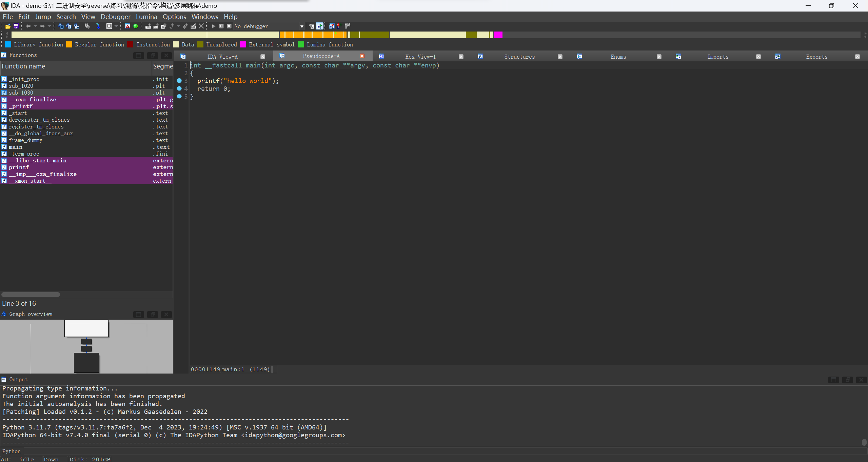
Task: Click the blue down-arrow jump icon
Action: coord(98,26)
